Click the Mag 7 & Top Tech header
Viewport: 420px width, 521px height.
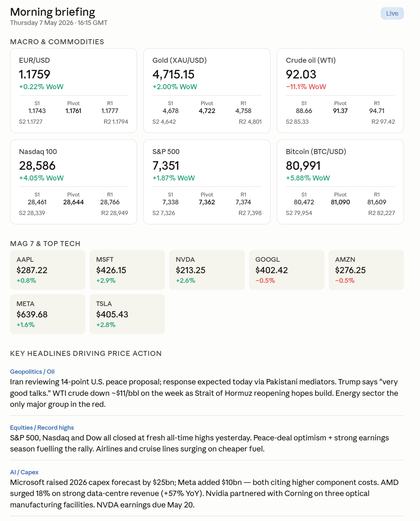click(x=45, y=244)
